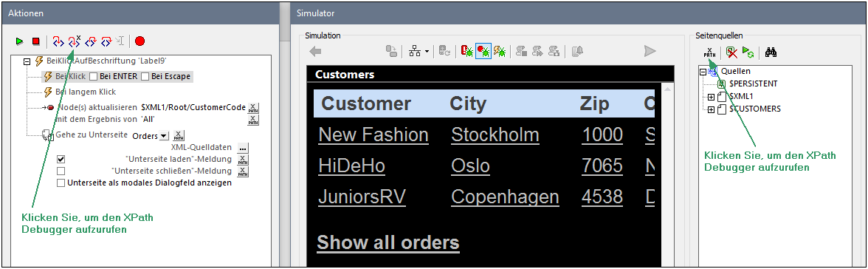
Task: Click zip code '1000' link
Action: coord(602,134)
